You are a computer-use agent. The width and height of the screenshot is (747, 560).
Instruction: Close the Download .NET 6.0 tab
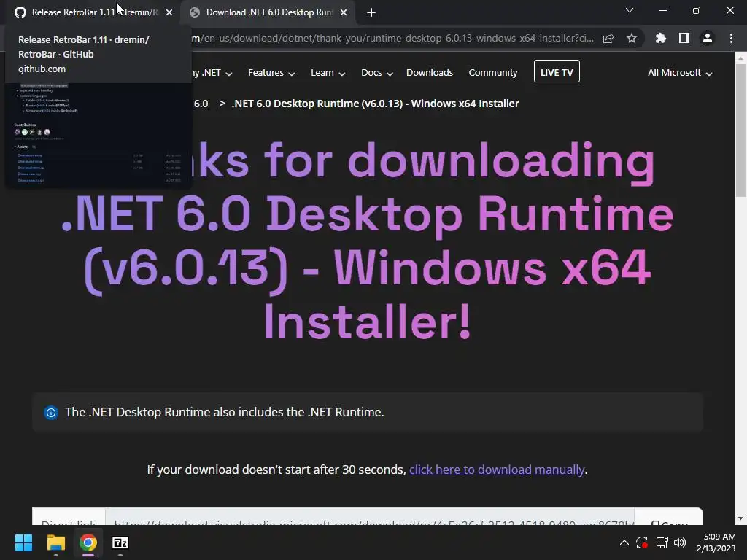[x=344, y=13]
